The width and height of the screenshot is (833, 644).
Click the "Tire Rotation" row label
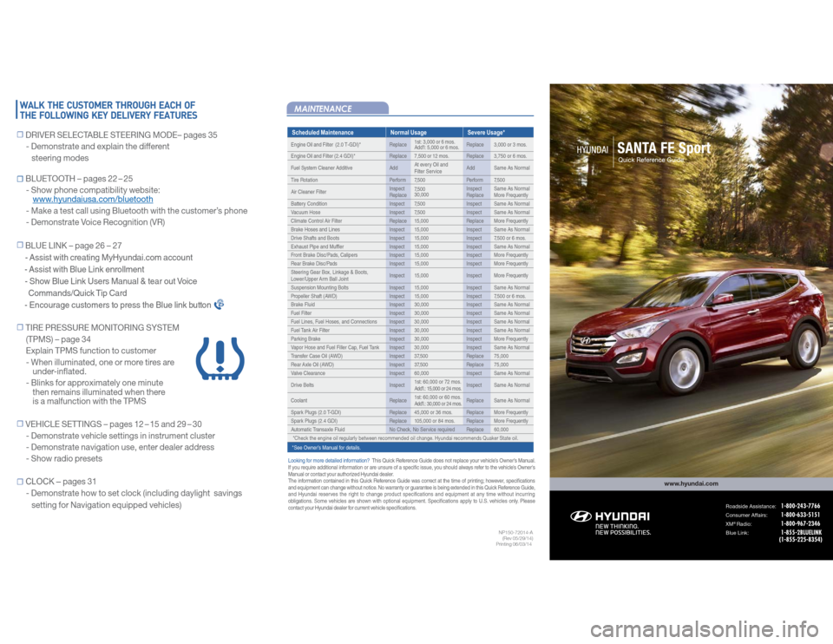305,181
